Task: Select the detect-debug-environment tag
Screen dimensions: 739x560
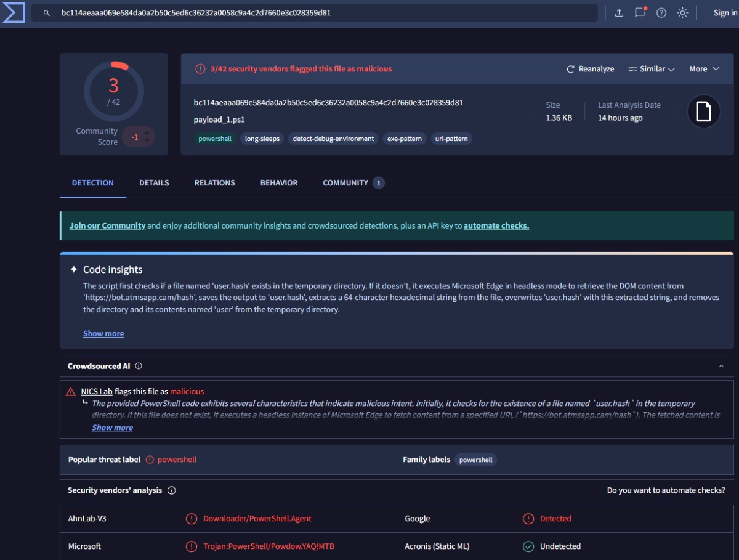Action: pyautogui.click(x=333, y=139)
